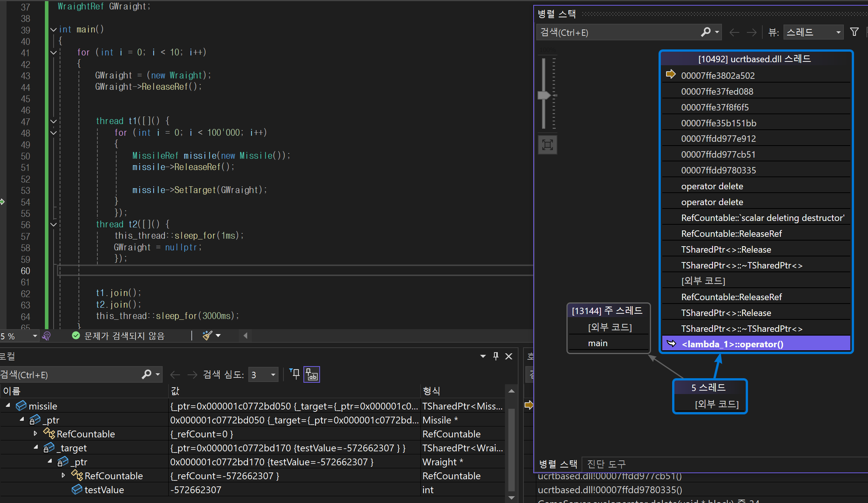Collapse the _target row in Locals
Screen dimensions: 868x503
pyautogui.click(x=36, y=447)
